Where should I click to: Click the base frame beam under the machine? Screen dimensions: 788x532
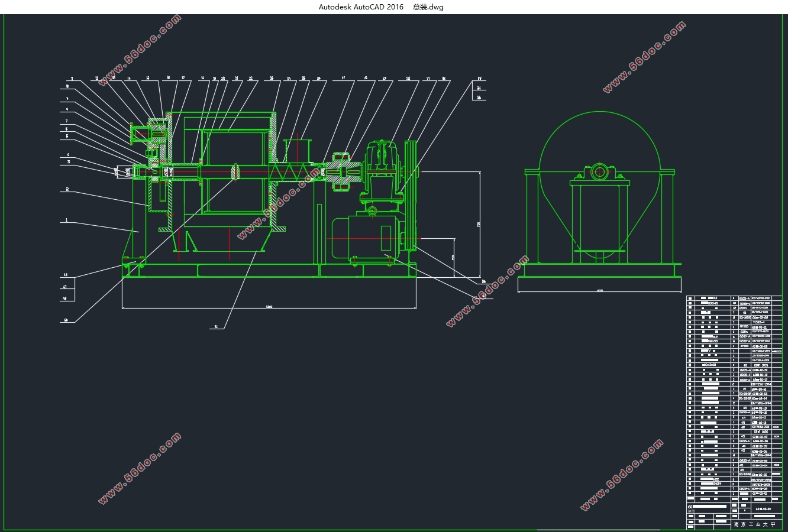tap(270, 270)
